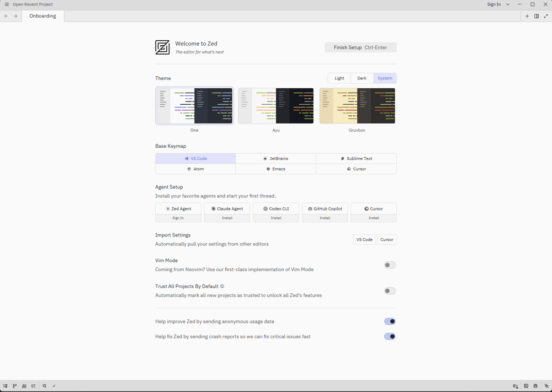Enable Trust All Projects By Default
The width and height of the screenshot is (552, 392).
pyautogui.click(x=390, y=291)
